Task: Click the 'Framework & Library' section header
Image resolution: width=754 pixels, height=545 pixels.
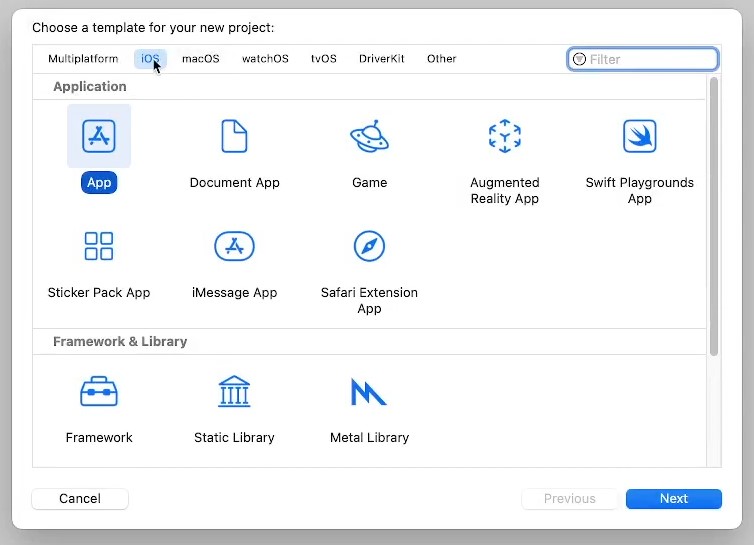Action: 120,342
